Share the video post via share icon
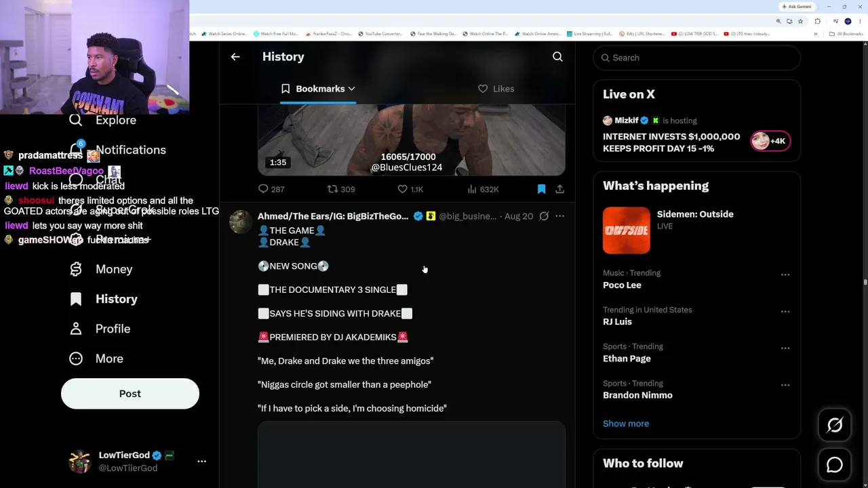 (559, 189)
